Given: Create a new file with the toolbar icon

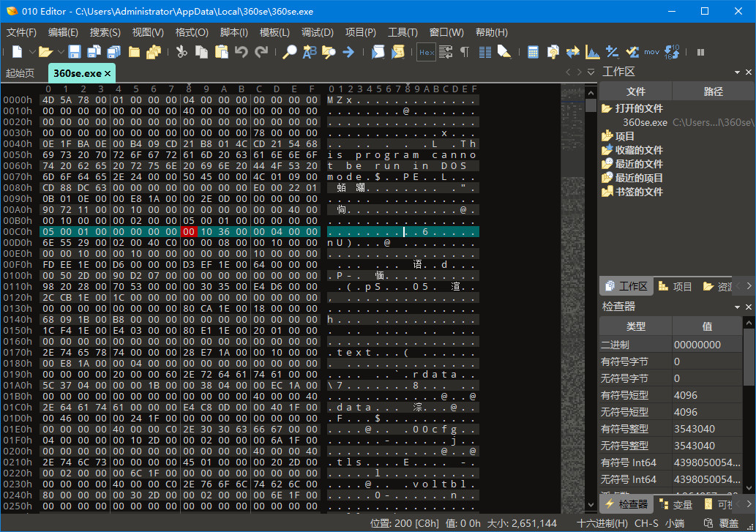Looking at the screenshot, I should point(18,52).
